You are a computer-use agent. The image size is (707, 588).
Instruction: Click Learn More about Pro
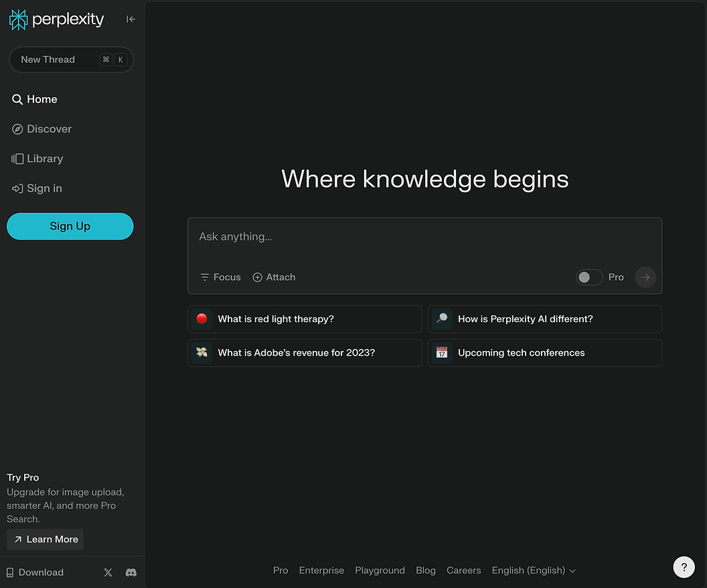tap(45, 539)
